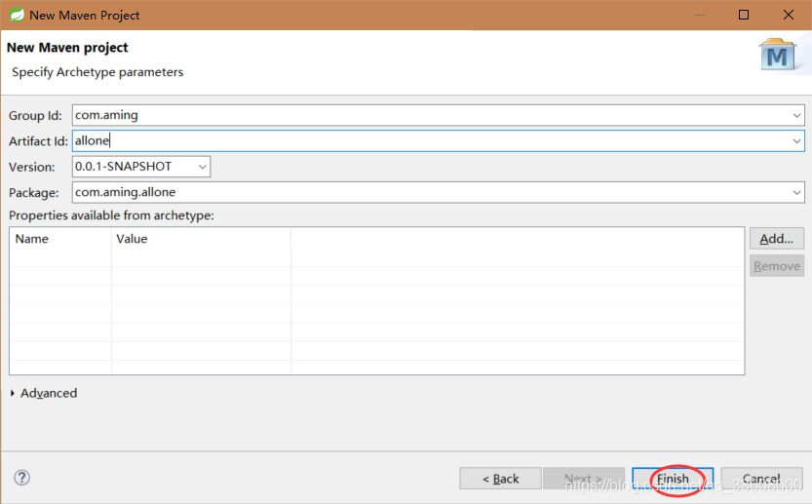Click the Spring leaf icon in title bar

coord(17,15)
